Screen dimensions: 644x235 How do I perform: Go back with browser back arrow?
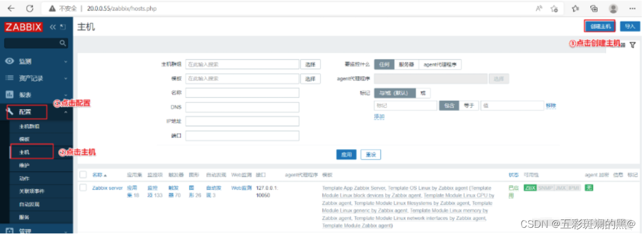coord(11,8)
